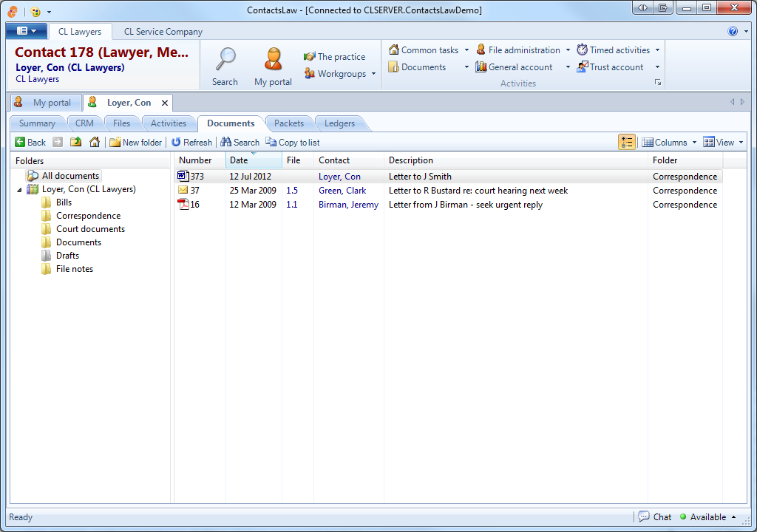Switch to the CL Lawyers ribbon tab

coord(80,31)
